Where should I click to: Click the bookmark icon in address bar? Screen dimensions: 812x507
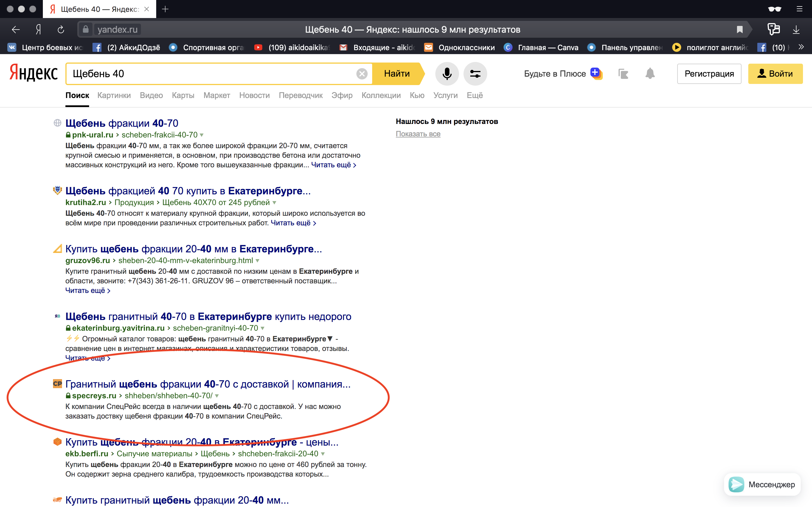click(740, 30)
